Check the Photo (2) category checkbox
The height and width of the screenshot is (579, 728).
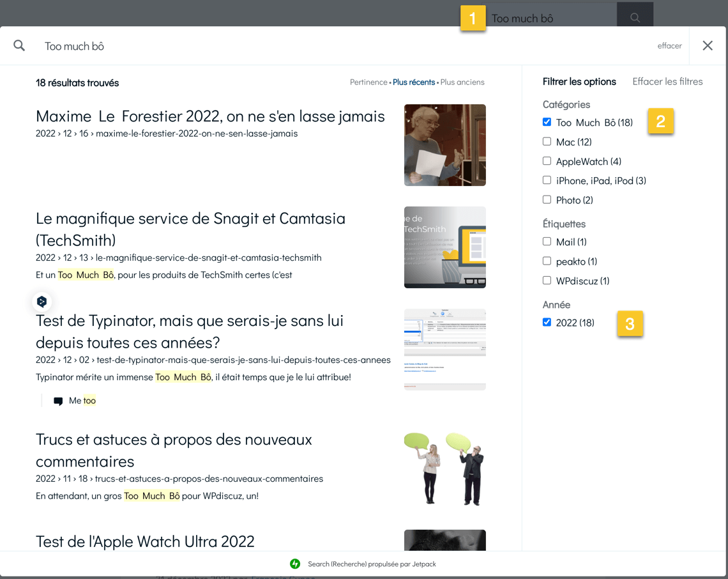click(x=547, y=199)
